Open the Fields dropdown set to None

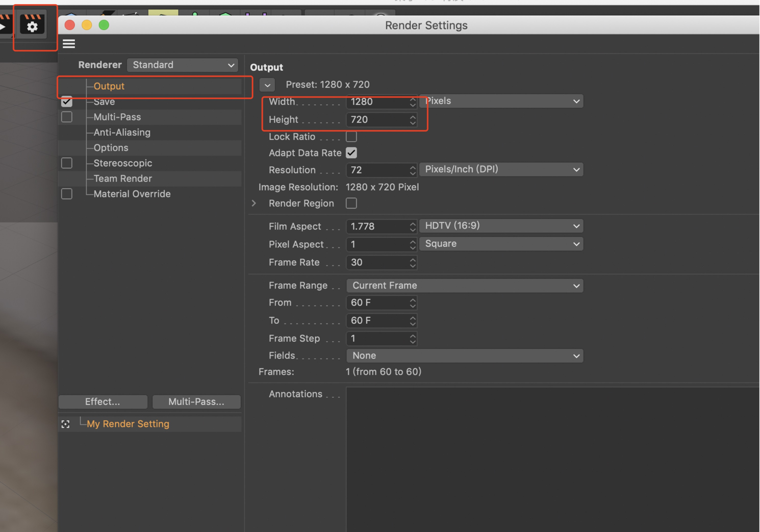tap(465, 356)
